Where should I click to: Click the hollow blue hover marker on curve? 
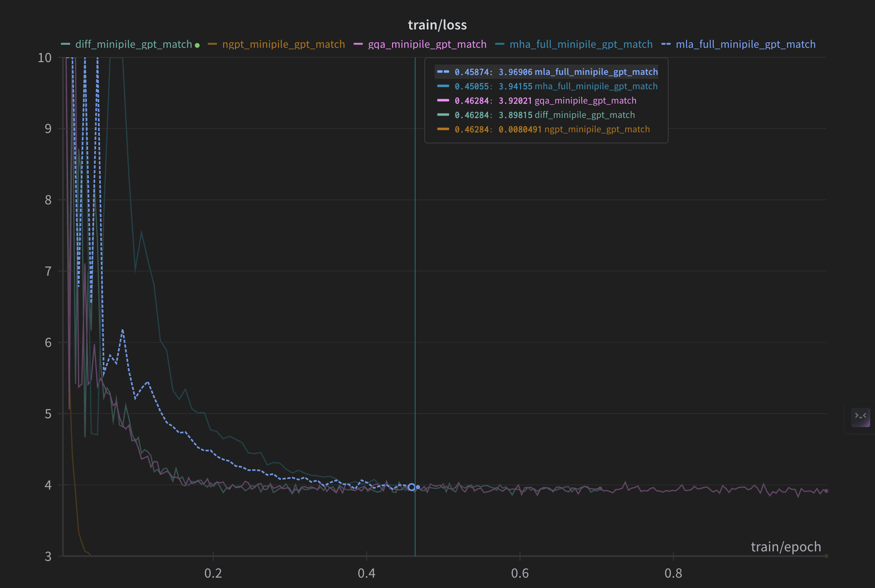[x=412, y=487]
